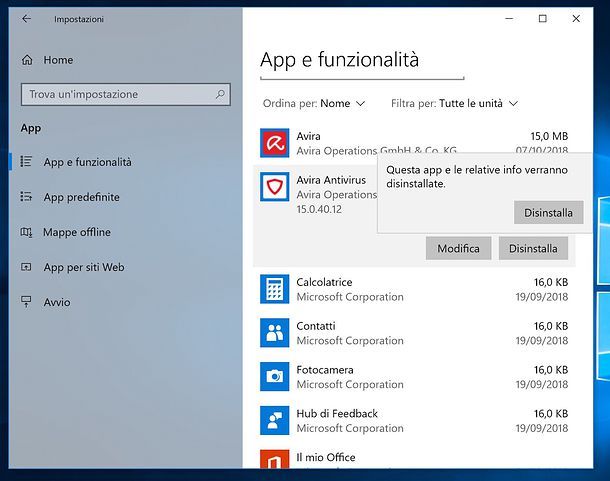
Task: Select the 'Hub di Feedback' entry name
Action: (337, 414)
